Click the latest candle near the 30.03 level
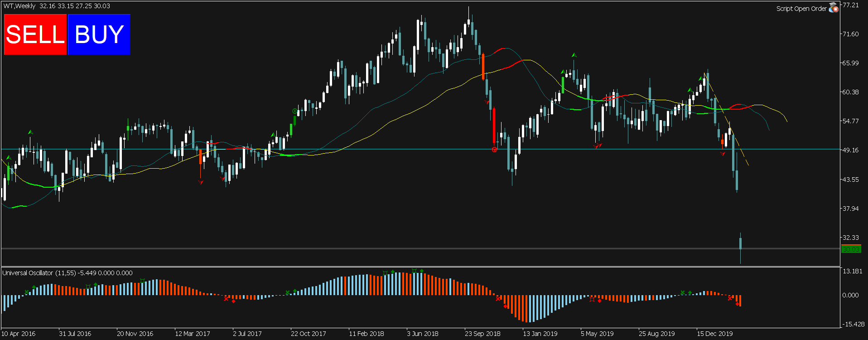868x340 pixels. (740, 245)
